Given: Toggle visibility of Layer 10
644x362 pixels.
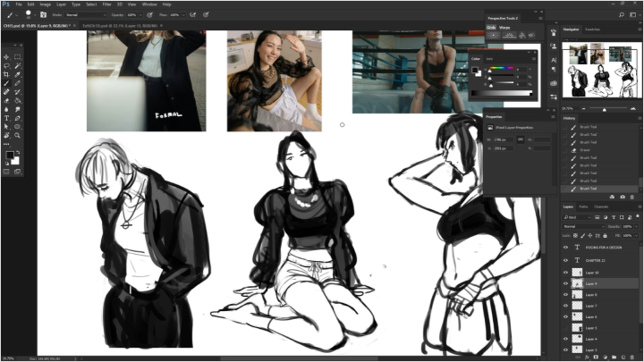Looking at the screenshot, I should point(565,273).
